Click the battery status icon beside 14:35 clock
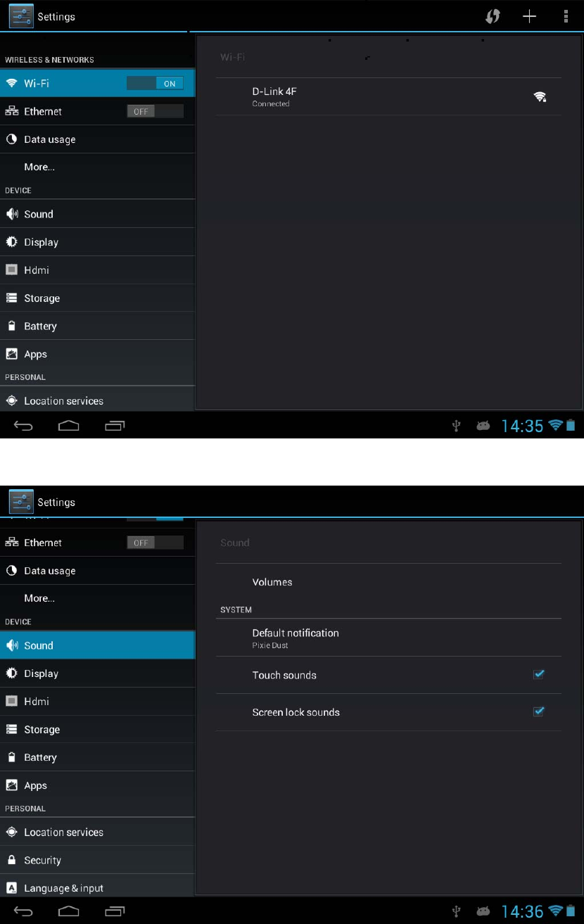The height and width of the screenshot is (924, 584). coord(571,425)
